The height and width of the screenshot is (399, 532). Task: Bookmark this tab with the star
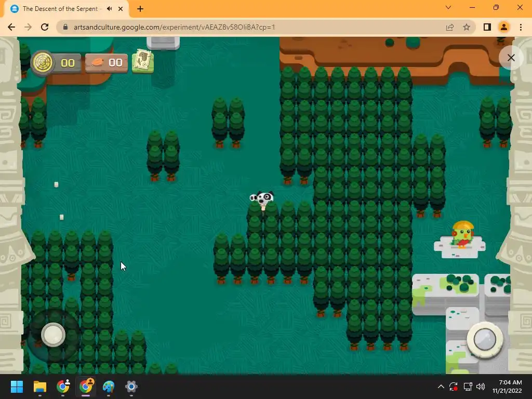467,27
